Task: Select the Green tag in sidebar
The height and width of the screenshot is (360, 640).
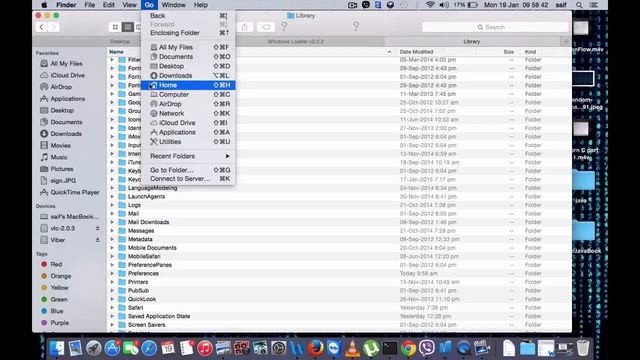Action: pyautogui.click(x=54, y=299)
